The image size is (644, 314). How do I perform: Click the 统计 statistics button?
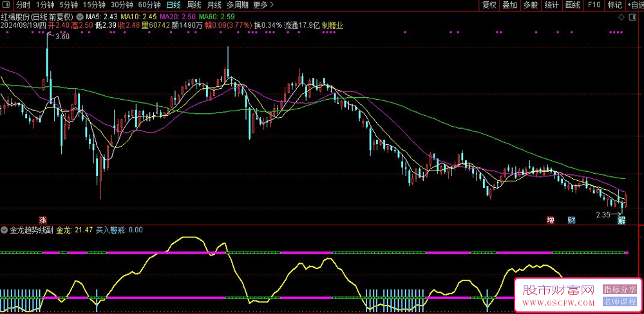[x=552, y=5]
